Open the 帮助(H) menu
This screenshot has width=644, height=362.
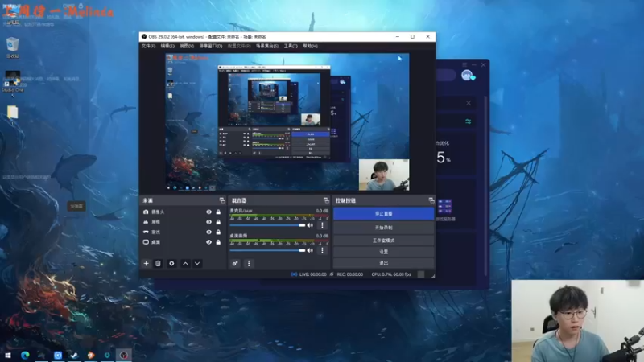tap(311, 47)
